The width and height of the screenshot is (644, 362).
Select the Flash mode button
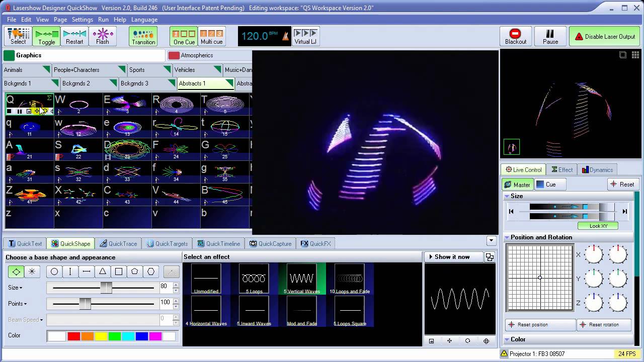(x=103, y=36)
